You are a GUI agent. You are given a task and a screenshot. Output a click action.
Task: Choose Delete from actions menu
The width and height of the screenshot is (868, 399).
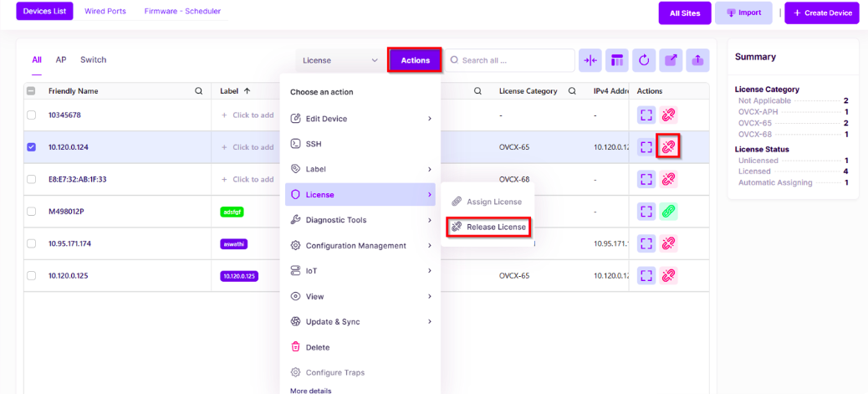point(360,347)
